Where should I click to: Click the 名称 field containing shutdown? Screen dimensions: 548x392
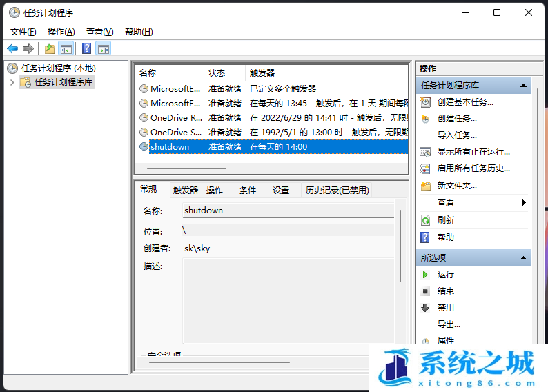click(288, 210)
